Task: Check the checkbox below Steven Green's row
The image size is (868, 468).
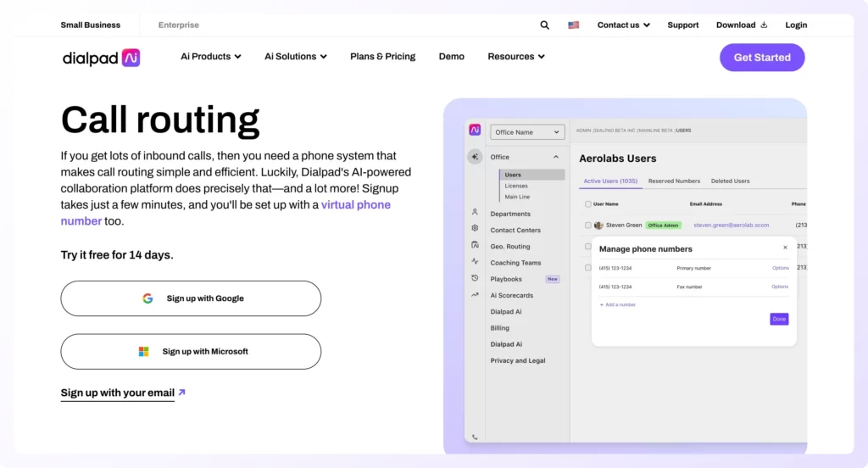Action: pyautogui.click(x=588, y=247)
